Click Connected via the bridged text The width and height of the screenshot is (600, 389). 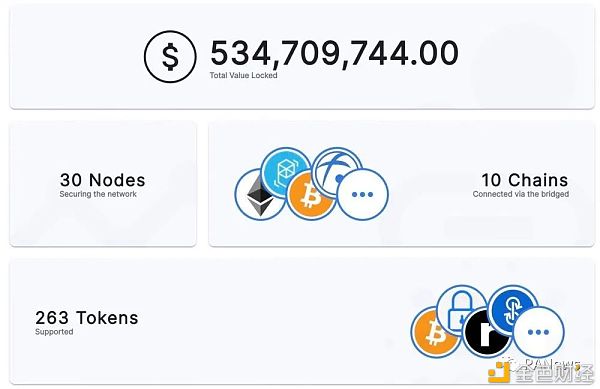point(521,194)
